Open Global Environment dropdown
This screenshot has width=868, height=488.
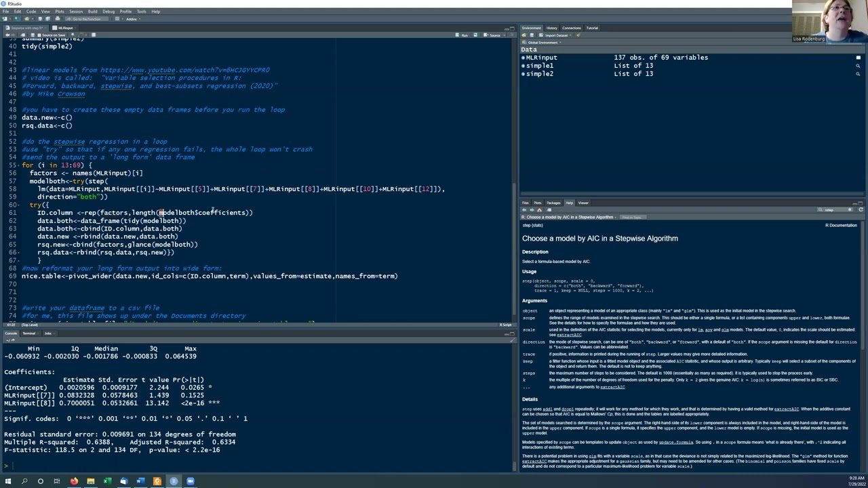(x=542, y=42)
